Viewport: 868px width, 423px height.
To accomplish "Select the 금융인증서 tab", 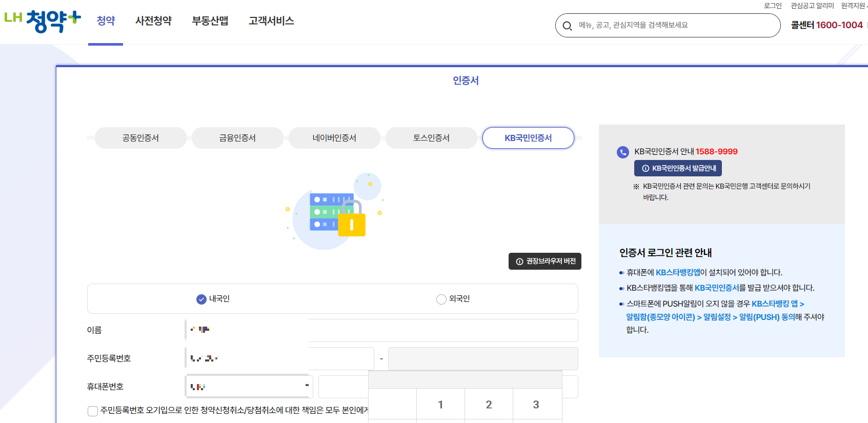I will point(237,138).
